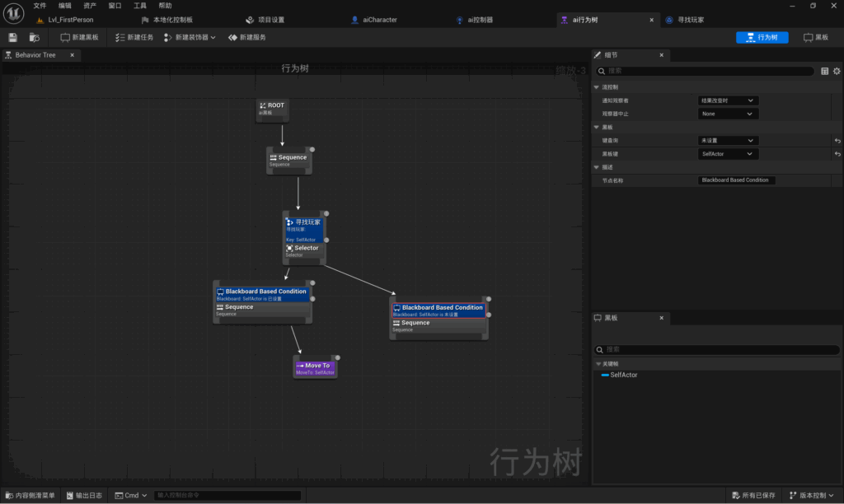Close the ai行为树 editor tab
Image resolution: width=844 pixels, height=504 pixels.
click(651, 20)
